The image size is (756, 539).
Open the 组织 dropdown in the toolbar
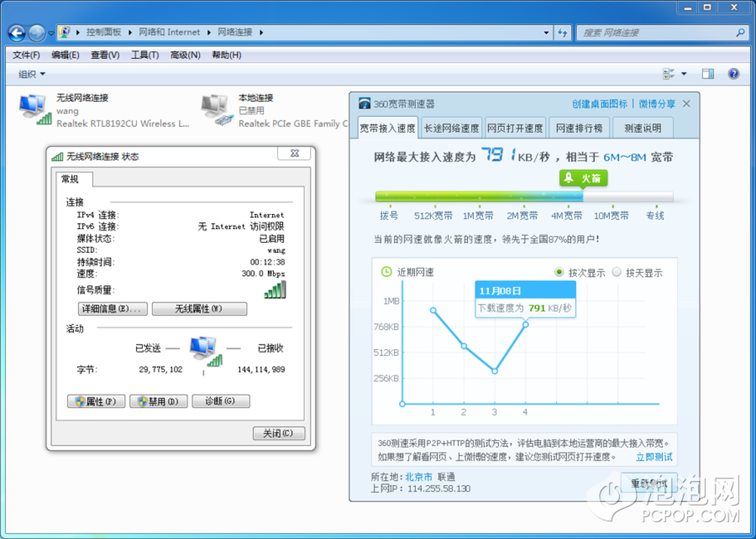pyautogui.click(x=32, y=74)
